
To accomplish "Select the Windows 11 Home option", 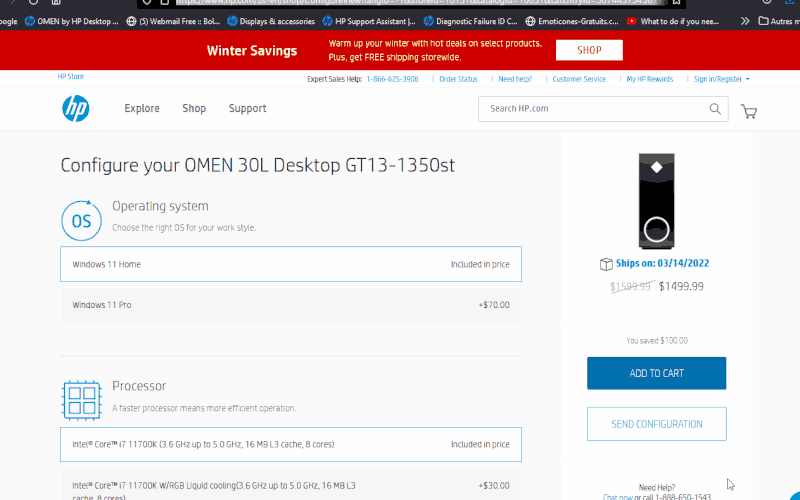I will pyautogui.click(x=291, y=265).
